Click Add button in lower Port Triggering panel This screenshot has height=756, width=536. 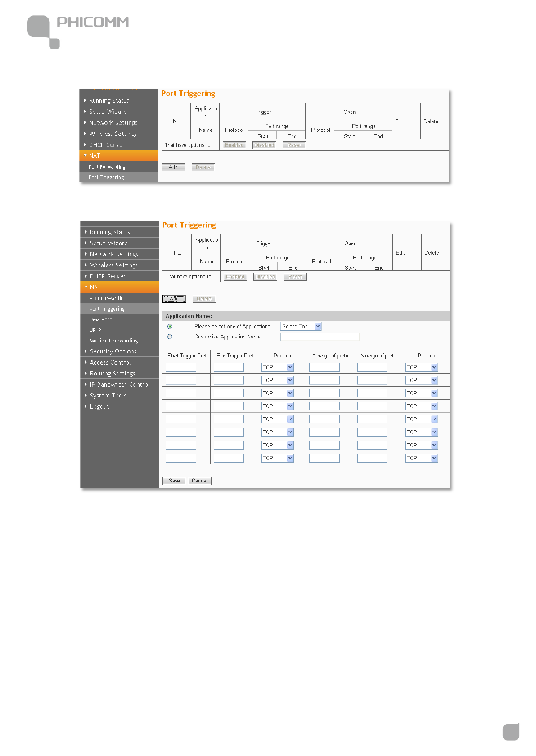174,298
